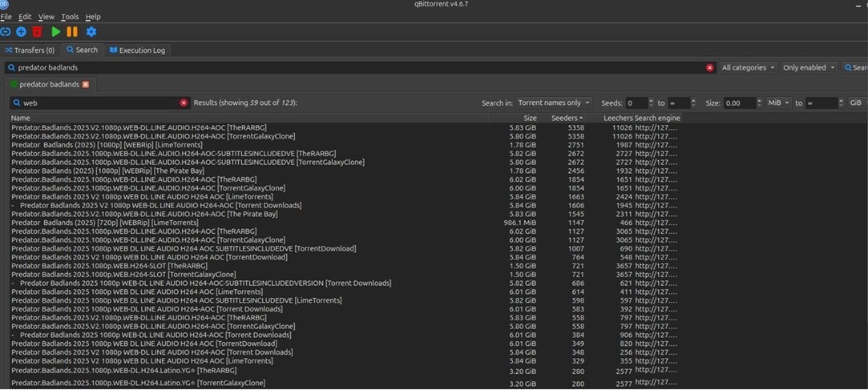Open Options via the blue gear icon
868x390 pixels.
coord(91,32)
